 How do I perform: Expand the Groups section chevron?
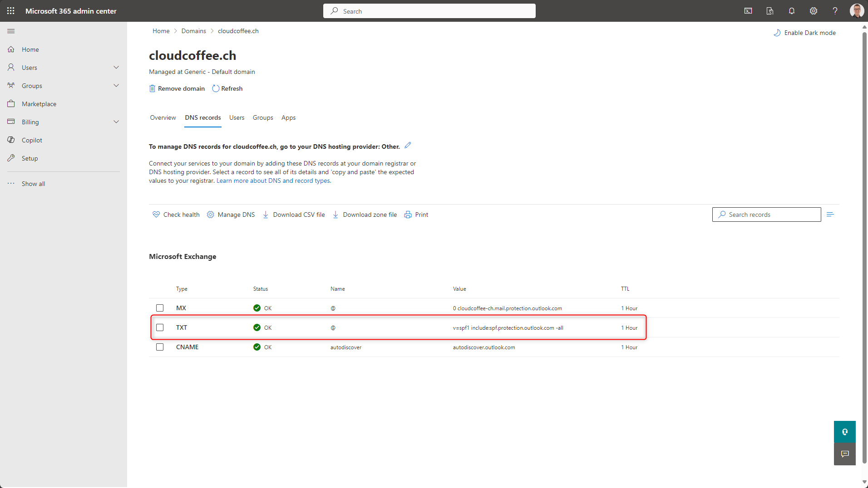116,86
